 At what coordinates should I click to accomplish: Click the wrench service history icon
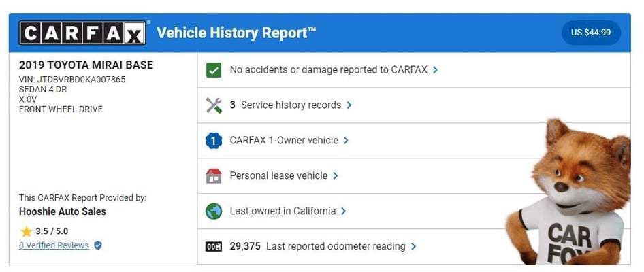[214, 105]
